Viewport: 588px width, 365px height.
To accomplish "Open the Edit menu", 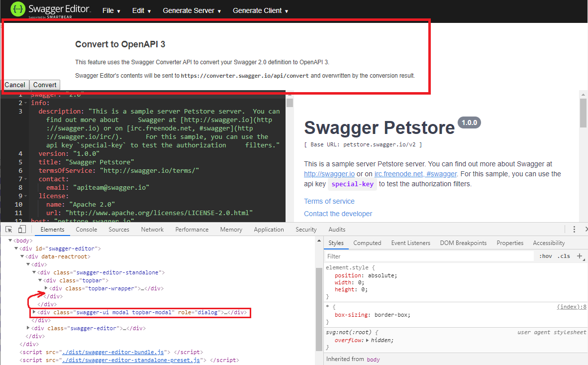I will click(141, 10).
